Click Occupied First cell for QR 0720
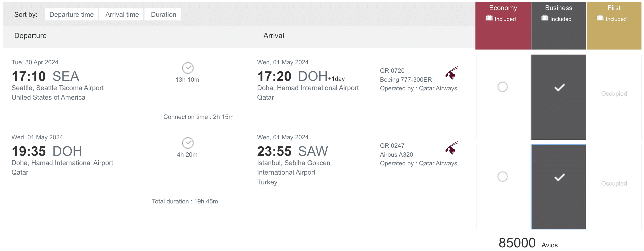This screenshot has width=644, height=251. point(614,94)
